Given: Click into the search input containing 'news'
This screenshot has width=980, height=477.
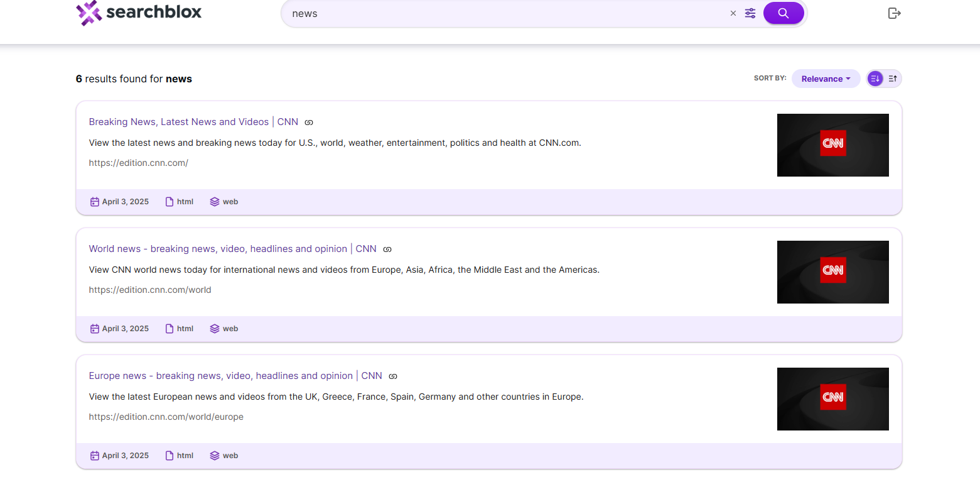Looking at the screenshot, I should click(x=505, y=13).
